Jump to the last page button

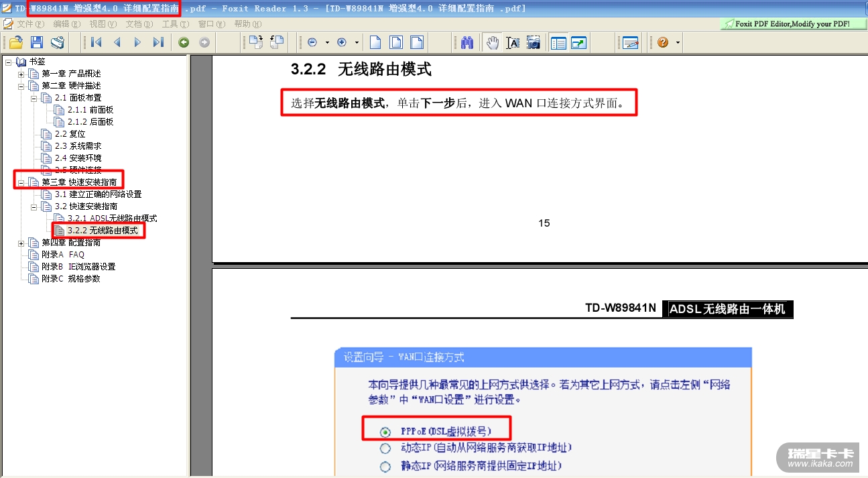(158, 42)
